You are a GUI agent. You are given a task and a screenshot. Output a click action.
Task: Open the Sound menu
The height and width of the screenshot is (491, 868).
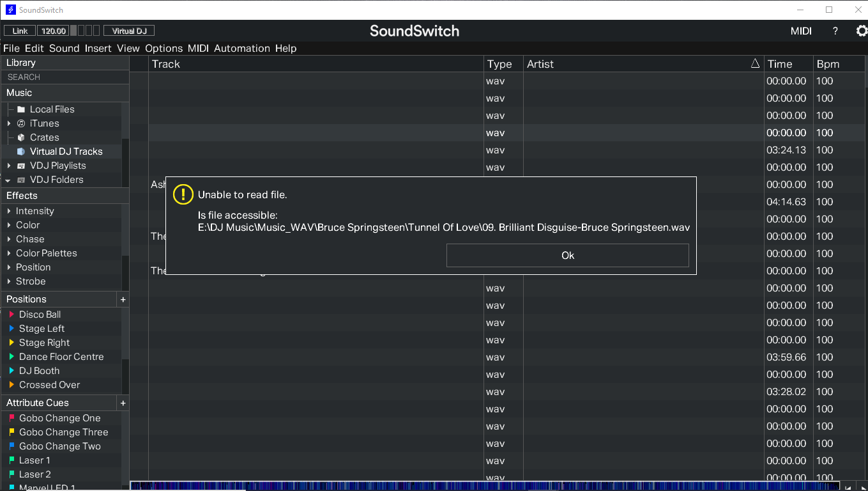point(65,48)
